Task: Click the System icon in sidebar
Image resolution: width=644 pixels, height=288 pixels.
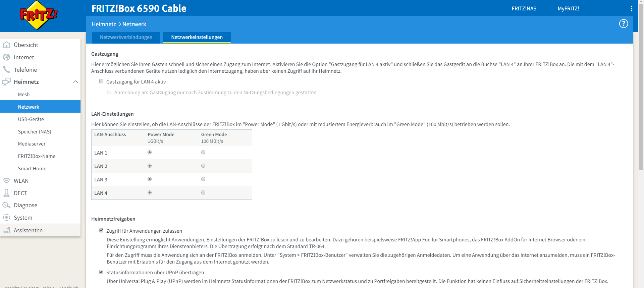Action: (x=6, y=218)
